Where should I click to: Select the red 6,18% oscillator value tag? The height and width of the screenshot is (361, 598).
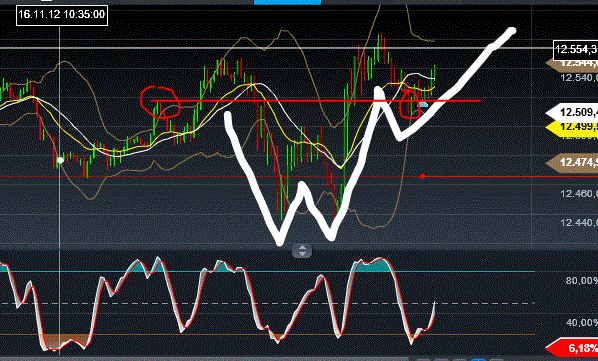(573, 348)
